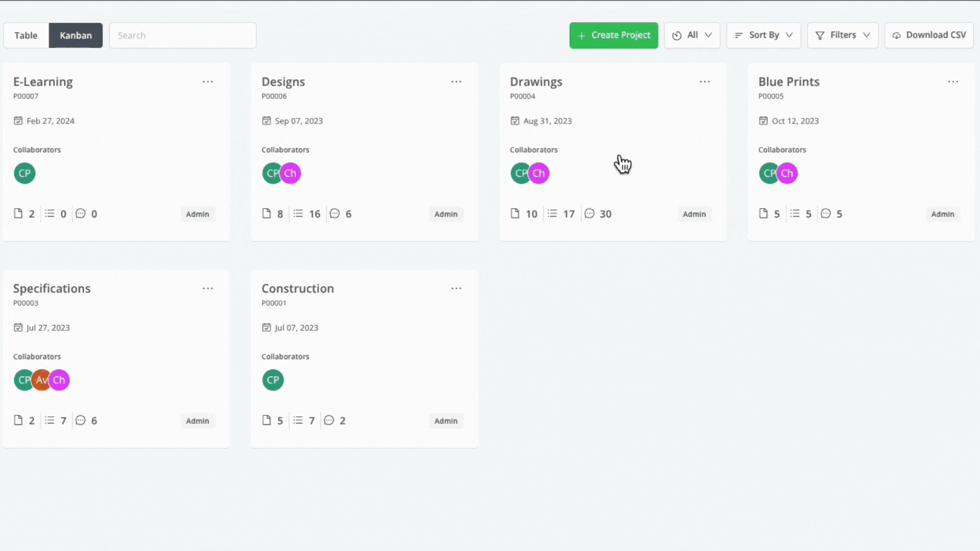The image size is (980, 551).
Task: Click the Download CSV button
Action: click(x=929, y=35)
